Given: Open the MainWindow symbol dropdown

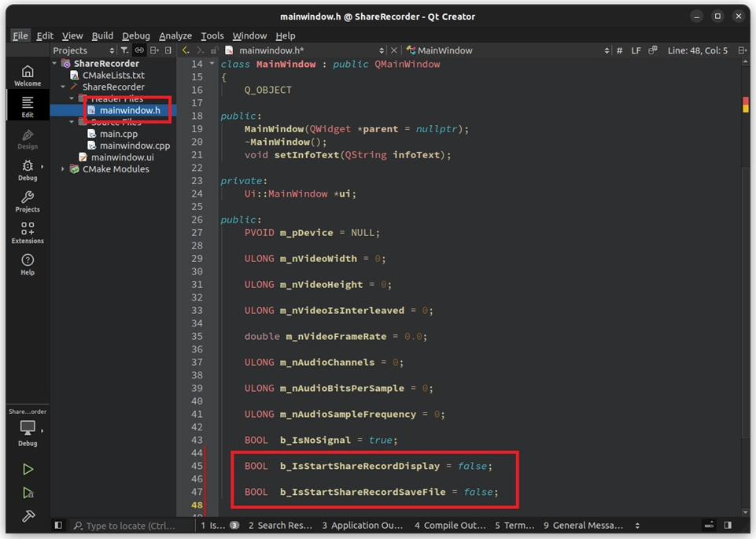Looking at the screenshot, I should tap(507, 50).
